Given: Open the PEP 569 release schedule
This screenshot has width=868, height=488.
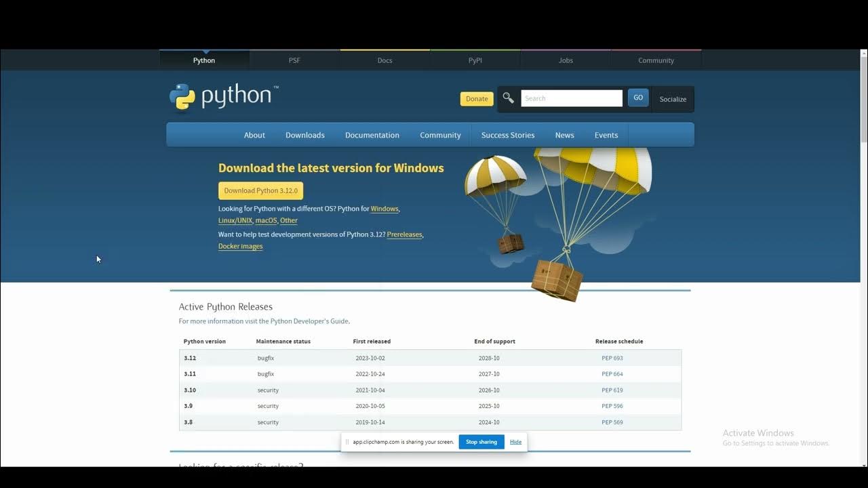Looking at the screenshot, I should click(x=612, y=422).
